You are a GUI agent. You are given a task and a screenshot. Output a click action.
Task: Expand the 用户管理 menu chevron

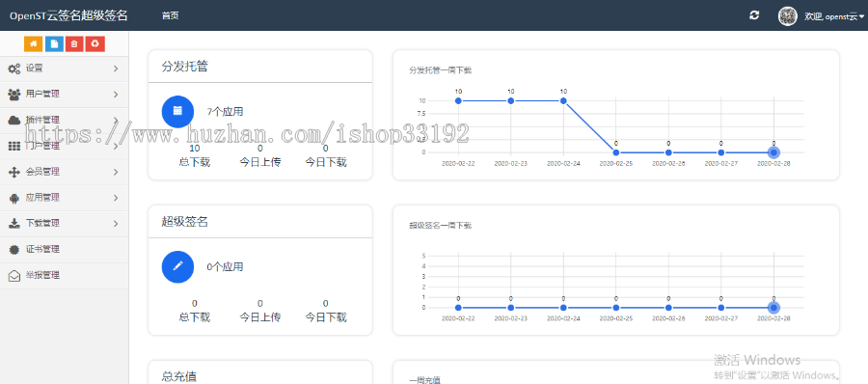[116, 95]
